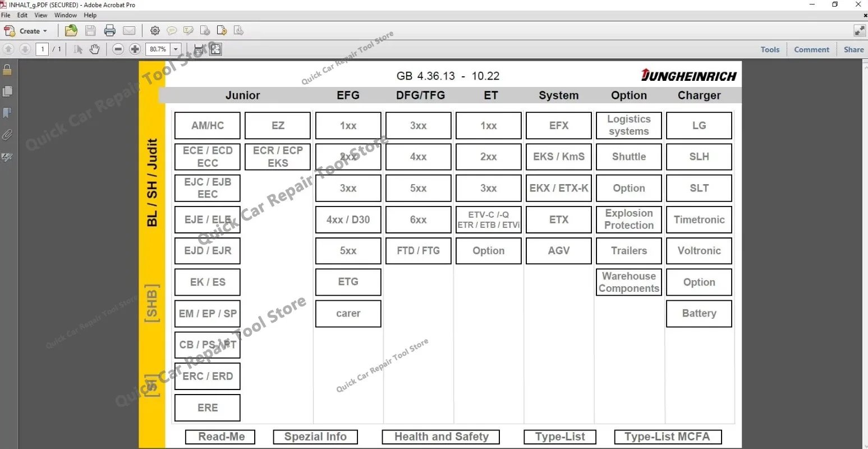Image resolution: width=868 pixels, height=449 pixels.
Task: Open the settings gear icon in the toolbar
Action: pos(155,31)
